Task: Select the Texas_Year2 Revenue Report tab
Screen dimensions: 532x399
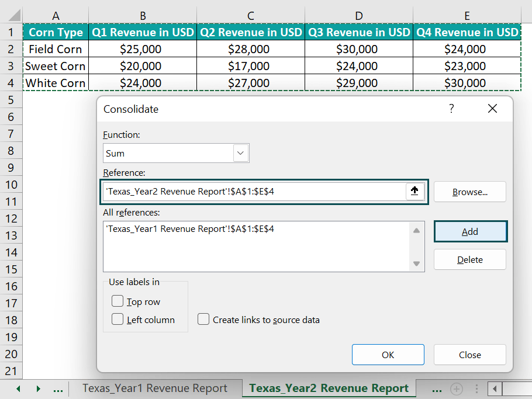Action: tap(329, 388)
